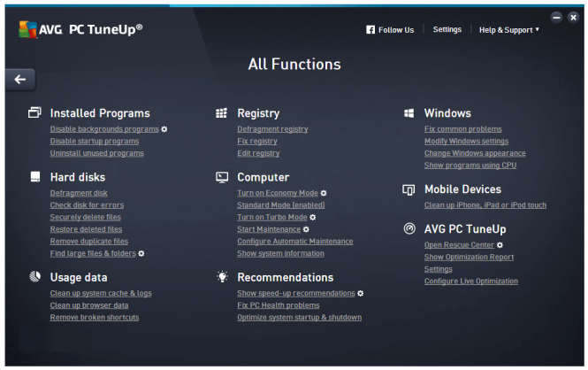Screen dimensions: 588x370
Task: Open Configure Automatic Maintenance
Action: point(295,241)
